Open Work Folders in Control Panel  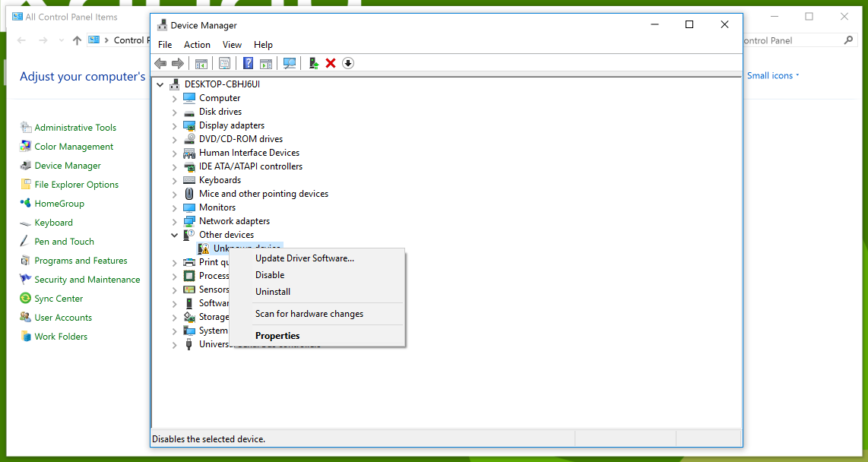tap(61, 337)
